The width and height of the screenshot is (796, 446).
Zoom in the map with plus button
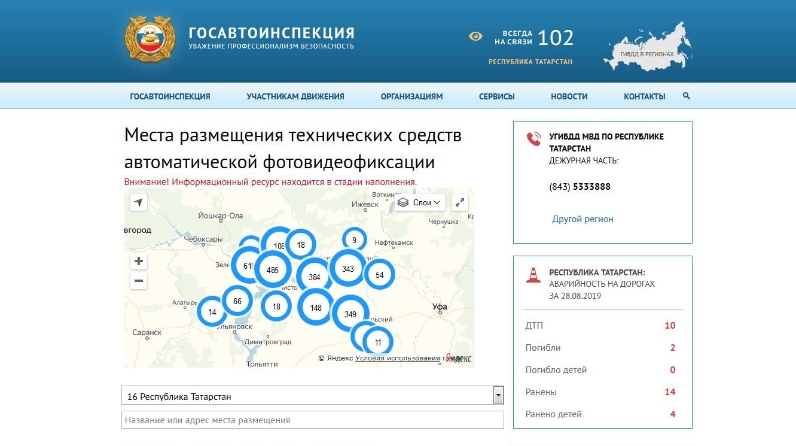(138, 261)
